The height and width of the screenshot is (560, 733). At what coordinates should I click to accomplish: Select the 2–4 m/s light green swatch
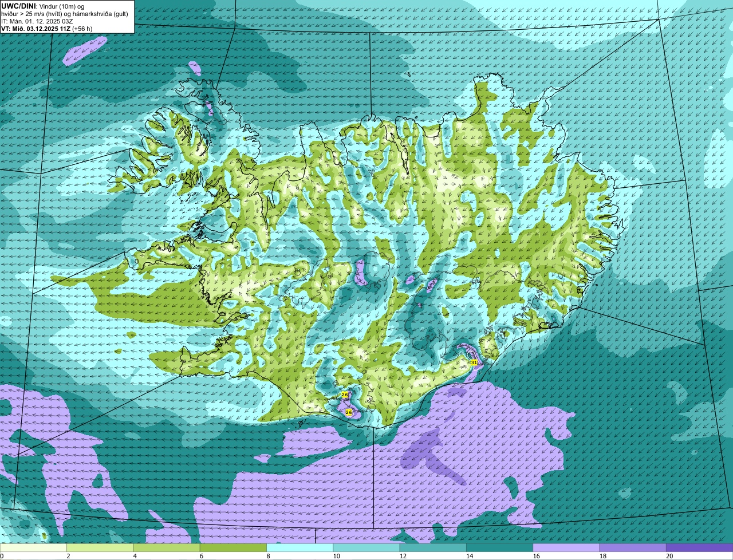100,548
